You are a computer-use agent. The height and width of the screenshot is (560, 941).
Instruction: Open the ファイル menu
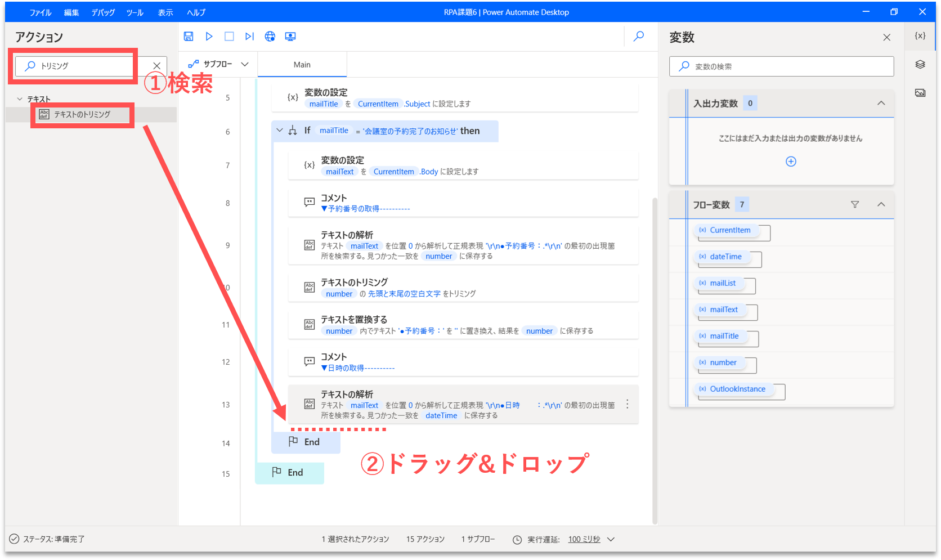(41, 12)
